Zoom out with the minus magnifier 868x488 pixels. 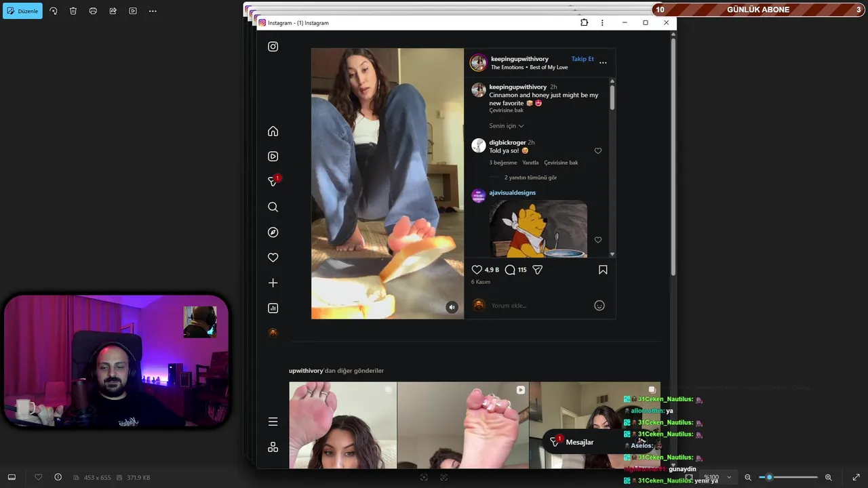click(x=748, y=477)
